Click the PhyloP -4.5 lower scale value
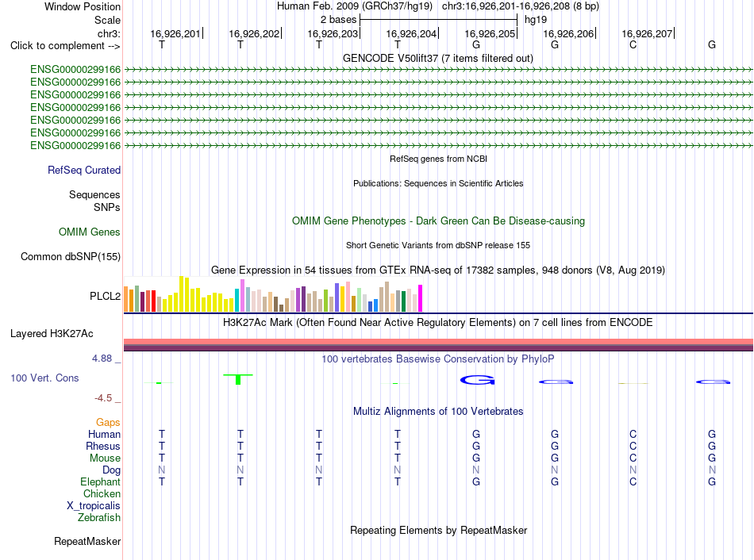The height and width of the screenshot is (560, 754). click(x=103, y=398)
